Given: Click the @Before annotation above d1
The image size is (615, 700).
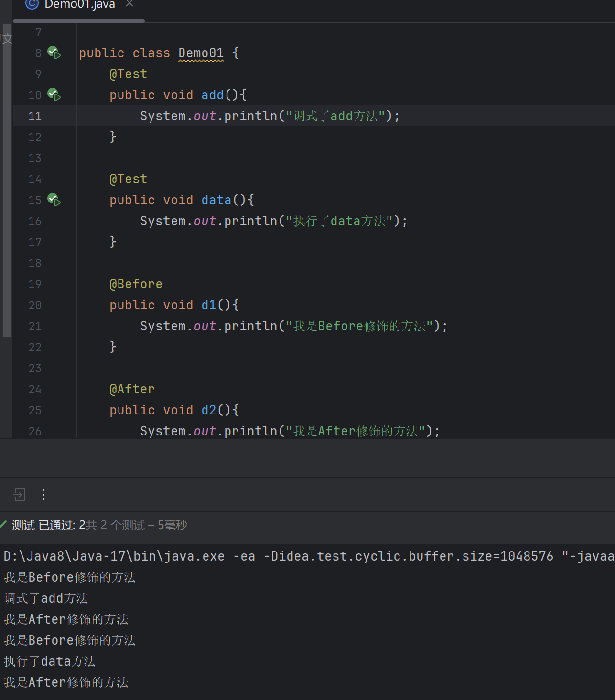Looking at the screenshot, I should (136, 284).
